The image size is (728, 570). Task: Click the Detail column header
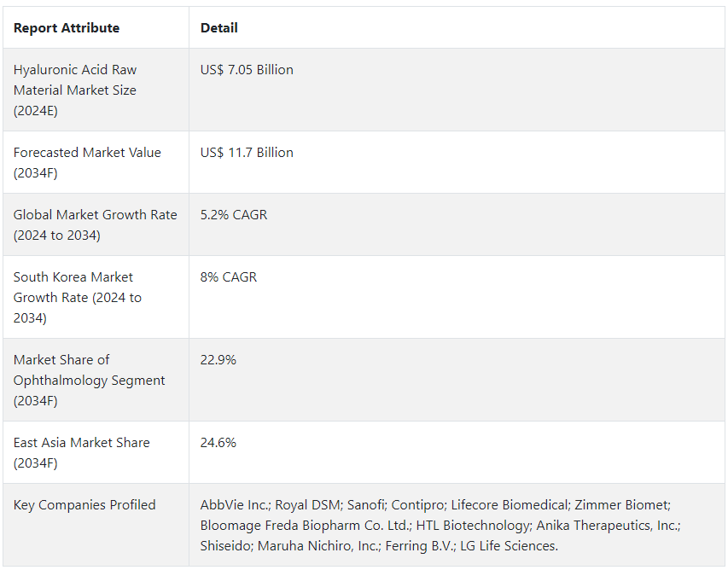(x=218, y=28)
